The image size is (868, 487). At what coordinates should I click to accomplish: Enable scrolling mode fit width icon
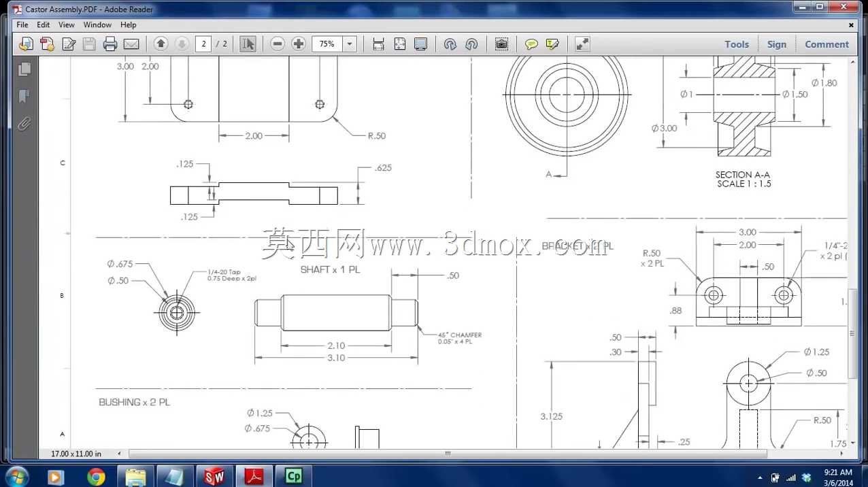[379, 44]
